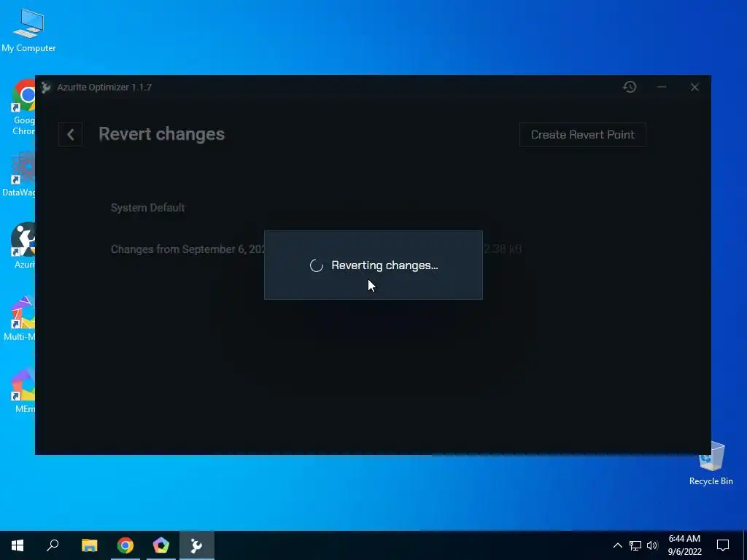
Task: Show hidden system tray icons
Action: [x=617, y=545]
